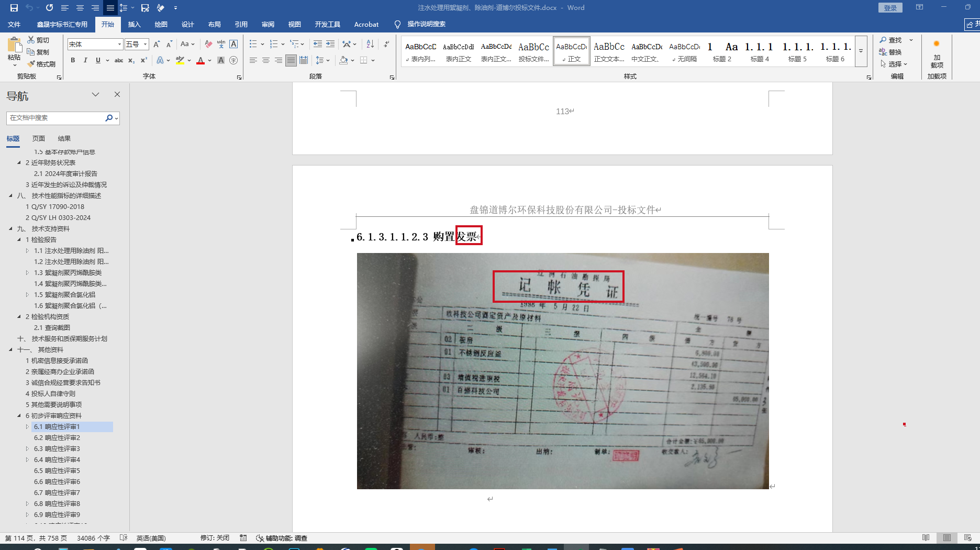Apply character shading with the gray A icon
Viewport: 980px width, 550px height.
(221, 60)
